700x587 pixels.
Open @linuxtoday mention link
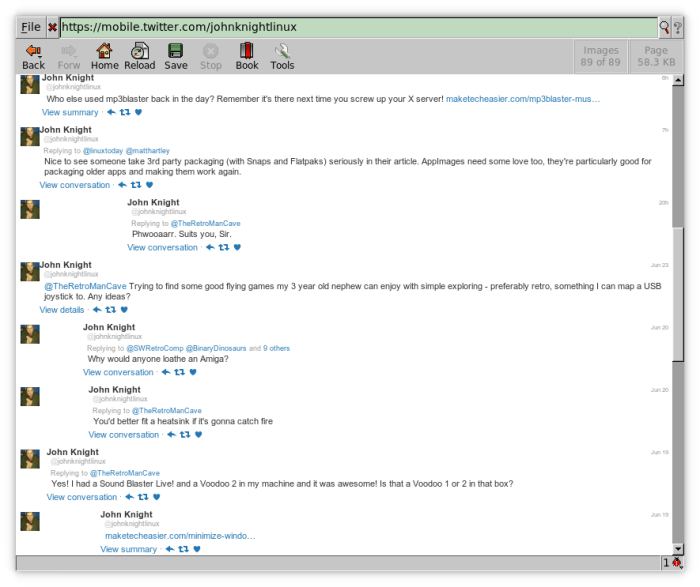pyautogui.click(x=103, y=151)
